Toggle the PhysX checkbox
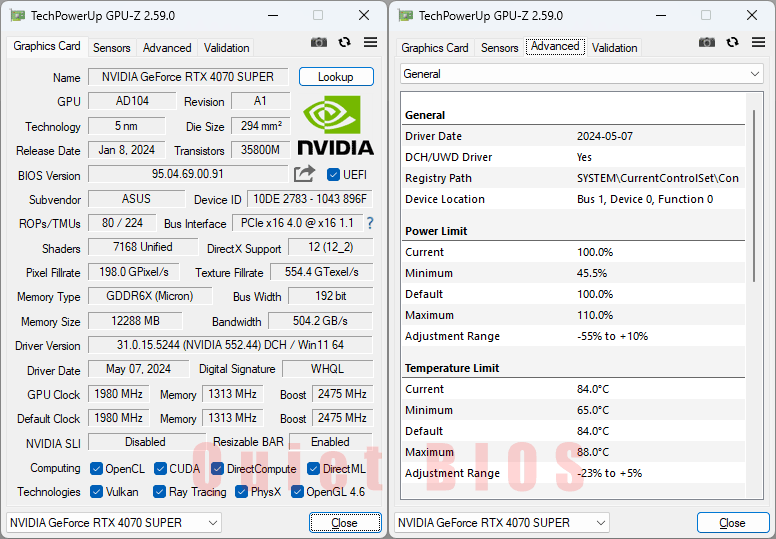Screen dimensions: 776x539 coord(242,491)
